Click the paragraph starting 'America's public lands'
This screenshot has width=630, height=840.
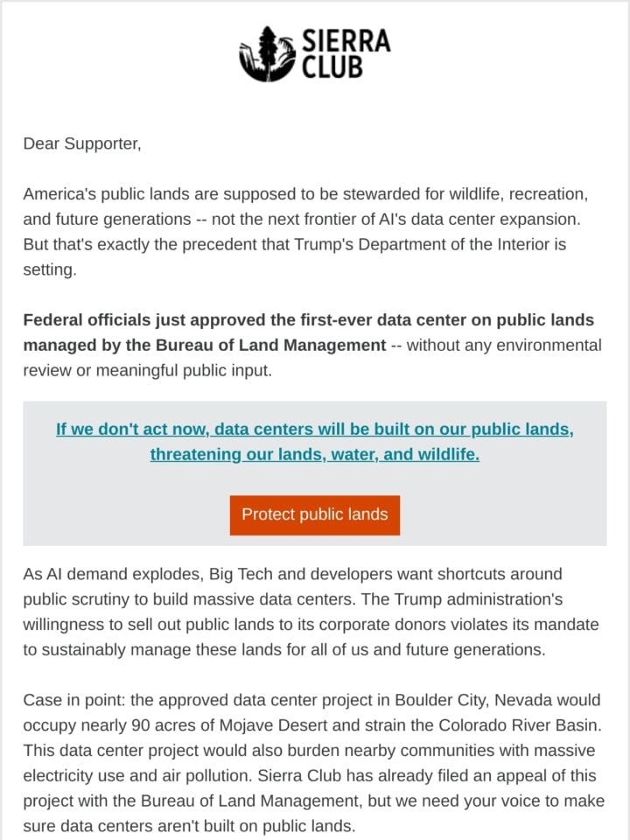coord(306,231)
